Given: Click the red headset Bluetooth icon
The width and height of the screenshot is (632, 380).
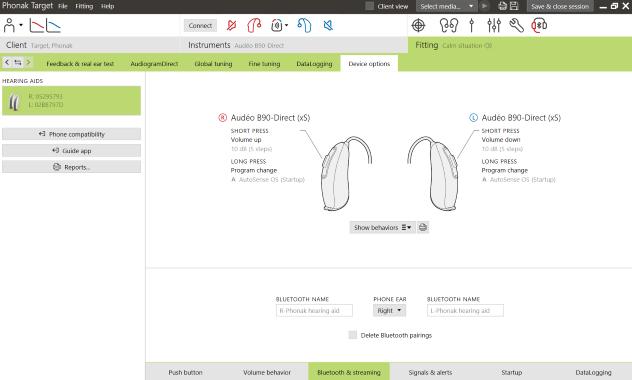Looking at the screenshot, I should (x=539, y=25).
